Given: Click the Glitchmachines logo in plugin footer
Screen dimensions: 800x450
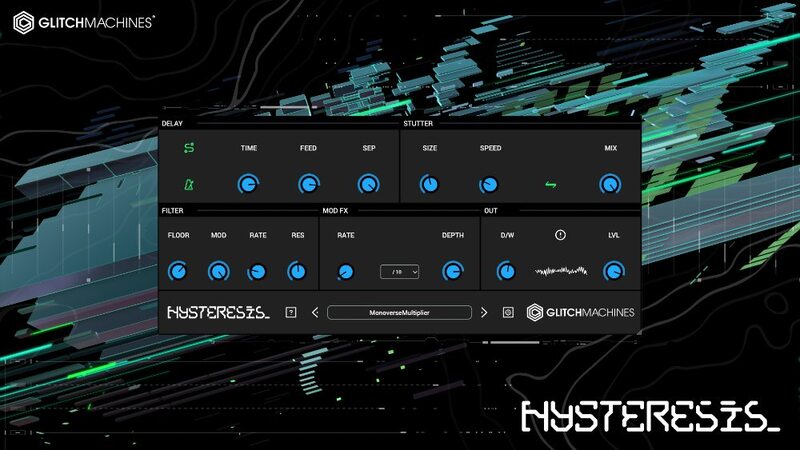Looking at the screenshot, I should click(581, 312).
